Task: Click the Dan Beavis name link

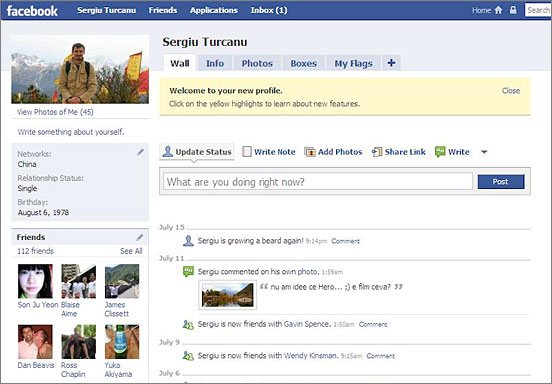Action: click(x=36, y=365)
